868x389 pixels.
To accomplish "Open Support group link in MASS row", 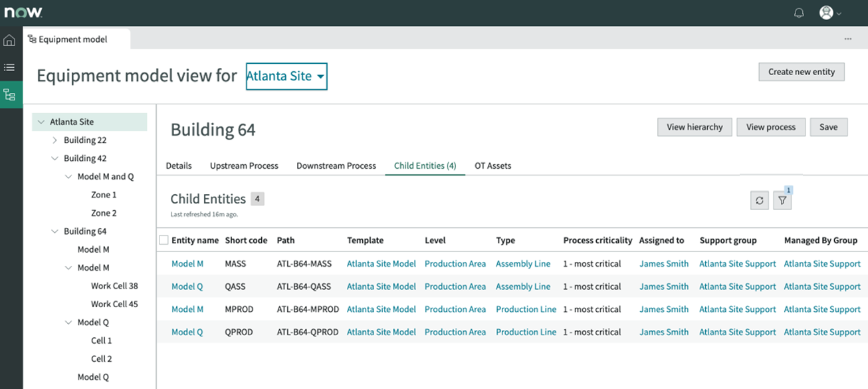I will [x=738, y=264].
